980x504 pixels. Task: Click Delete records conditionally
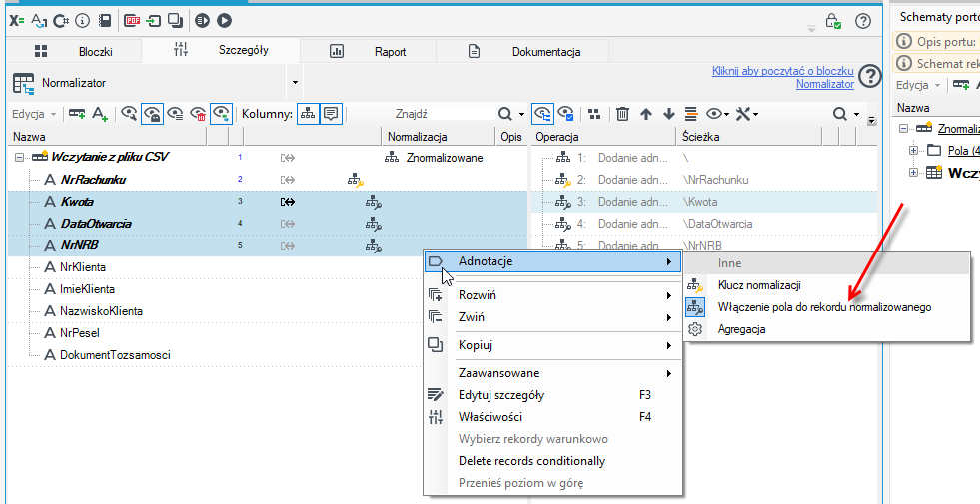click(x=552, y=461)
